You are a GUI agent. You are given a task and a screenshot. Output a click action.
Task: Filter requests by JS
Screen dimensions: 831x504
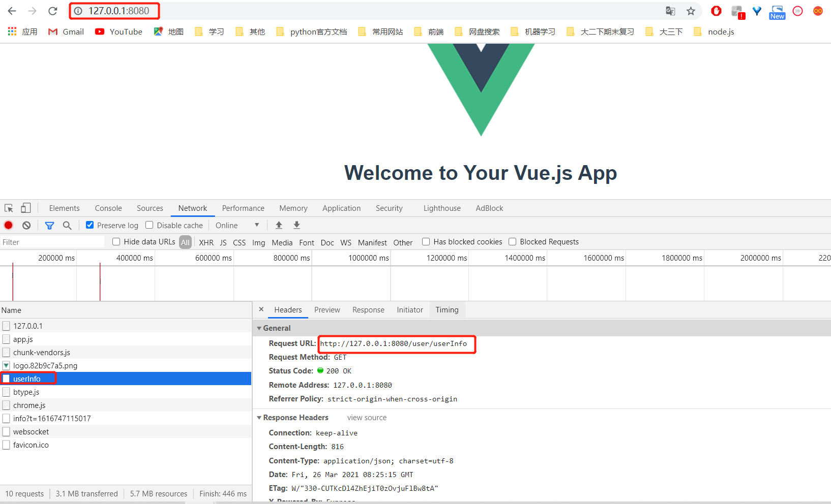coord(223,242)
